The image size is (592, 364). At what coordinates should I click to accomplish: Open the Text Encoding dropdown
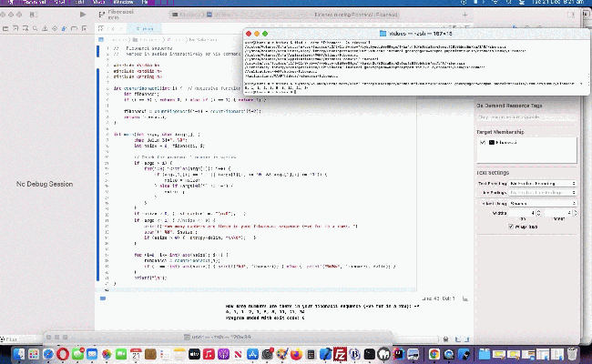(542, 183)
